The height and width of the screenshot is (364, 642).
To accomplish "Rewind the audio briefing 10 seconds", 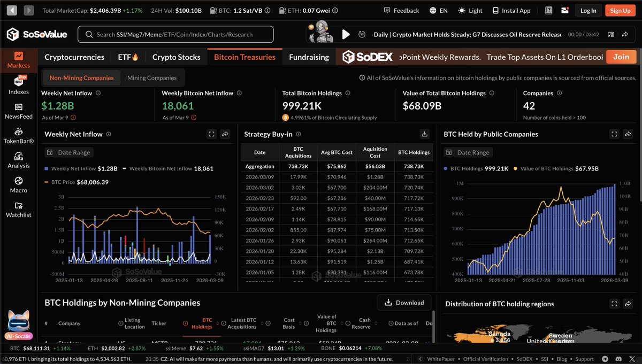I will click(x=362, y=34).
